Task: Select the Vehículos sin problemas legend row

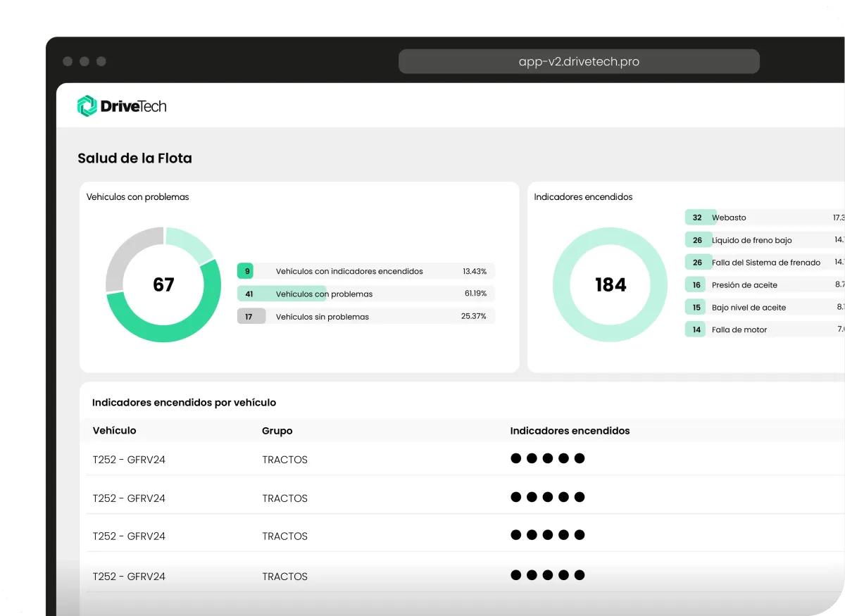Action: click(x=366, y=317)
